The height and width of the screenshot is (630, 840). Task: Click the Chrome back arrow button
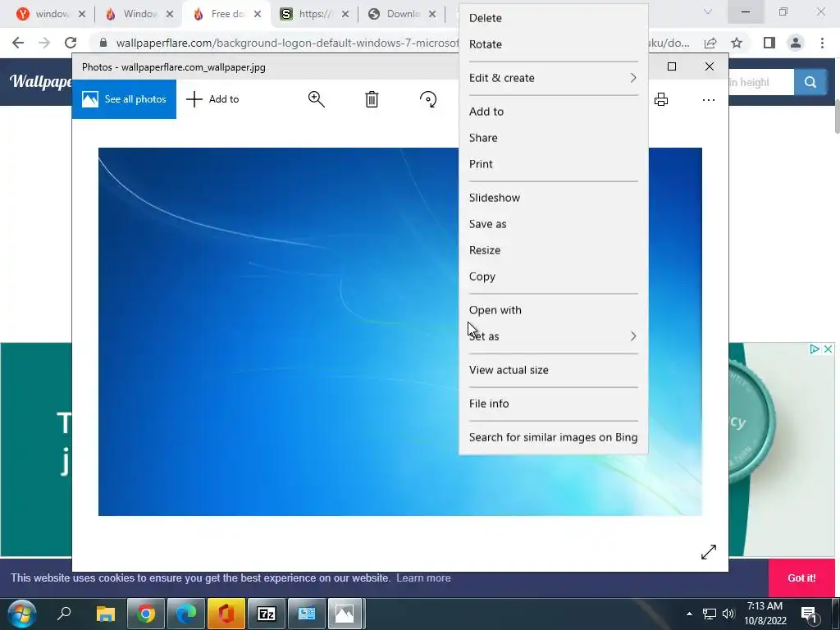click(x=18, y=43)
